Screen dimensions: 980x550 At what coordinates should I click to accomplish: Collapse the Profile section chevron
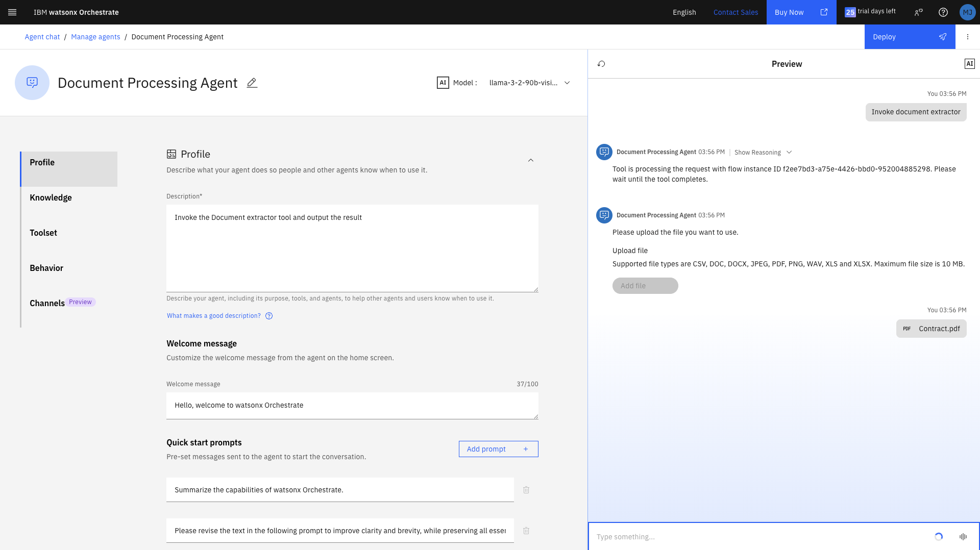pyautogui.click(x=530, y=160)
